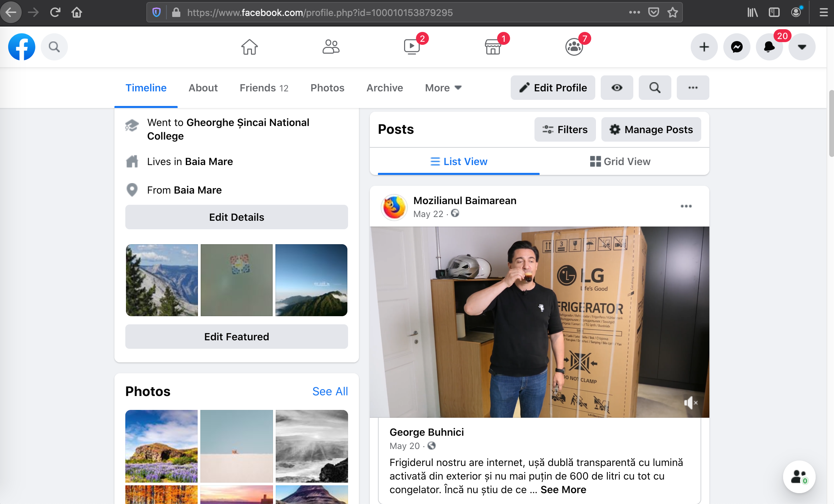Screen dimensions: 834x504
Task: Unmute the fridge video's speaker icon
Action: click(x=690, y=403)
